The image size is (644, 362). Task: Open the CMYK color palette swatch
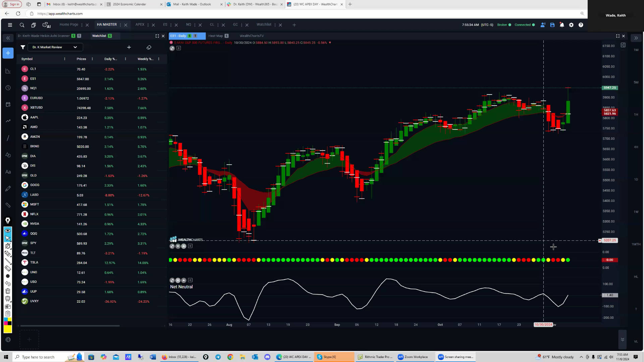8,321
